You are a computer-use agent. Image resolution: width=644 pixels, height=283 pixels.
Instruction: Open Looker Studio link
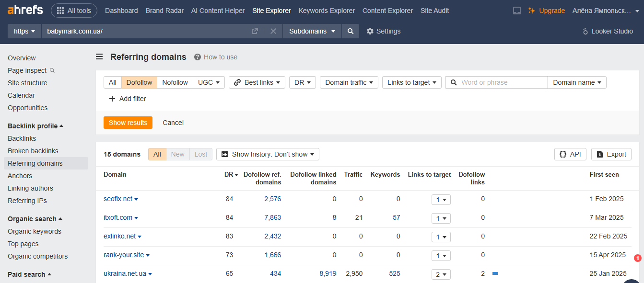608,31
